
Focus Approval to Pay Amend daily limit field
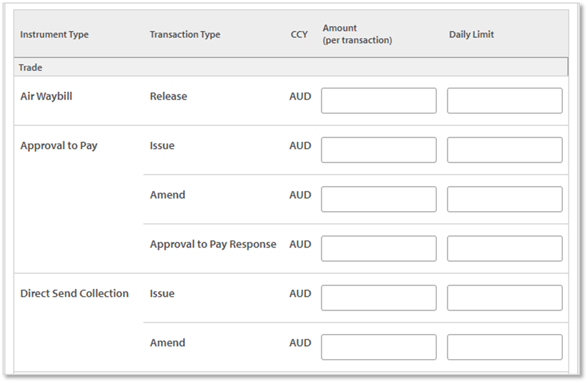tap(504, 199)
